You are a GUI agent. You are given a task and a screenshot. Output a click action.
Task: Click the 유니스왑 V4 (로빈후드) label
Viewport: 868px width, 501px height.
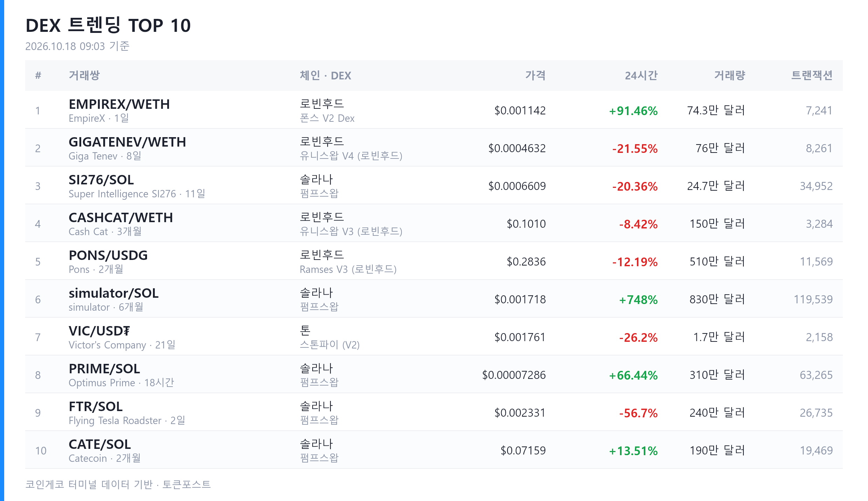351,156
